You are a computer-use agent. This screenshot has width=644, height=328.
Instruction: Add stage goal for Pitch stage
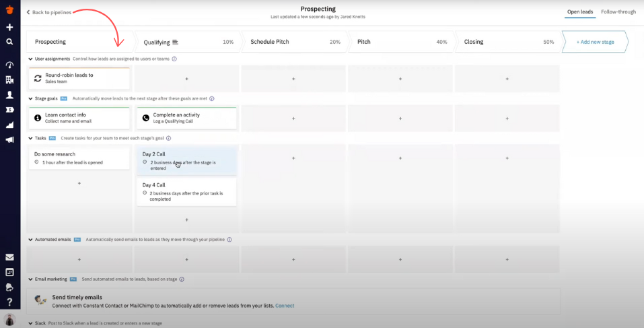(x=400, y=119)
